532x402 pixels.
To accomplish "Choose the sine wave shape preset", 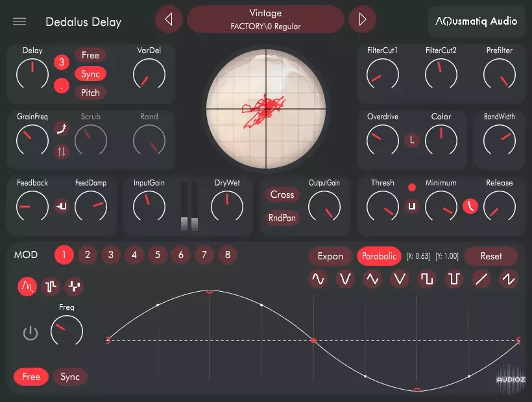I will pyautogui.click(x=318, y=279).
